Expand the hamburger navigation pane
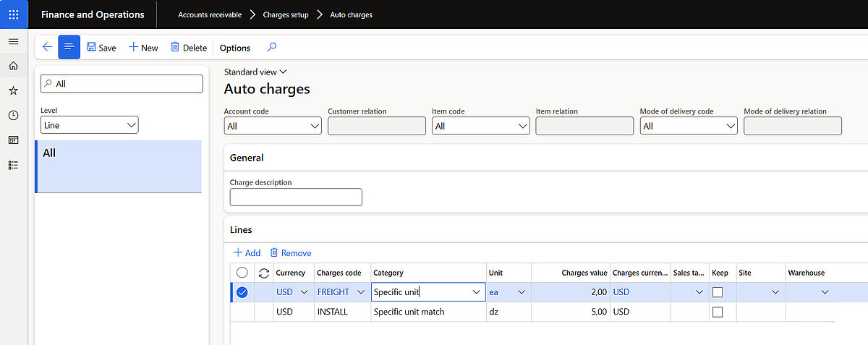The image size is (868, 345). [13, 42]
